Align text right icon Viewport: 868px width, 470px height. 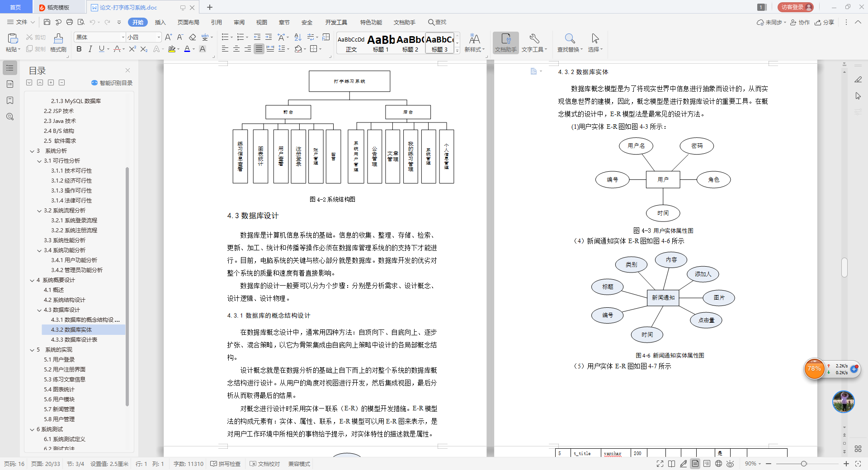(247, 49)
